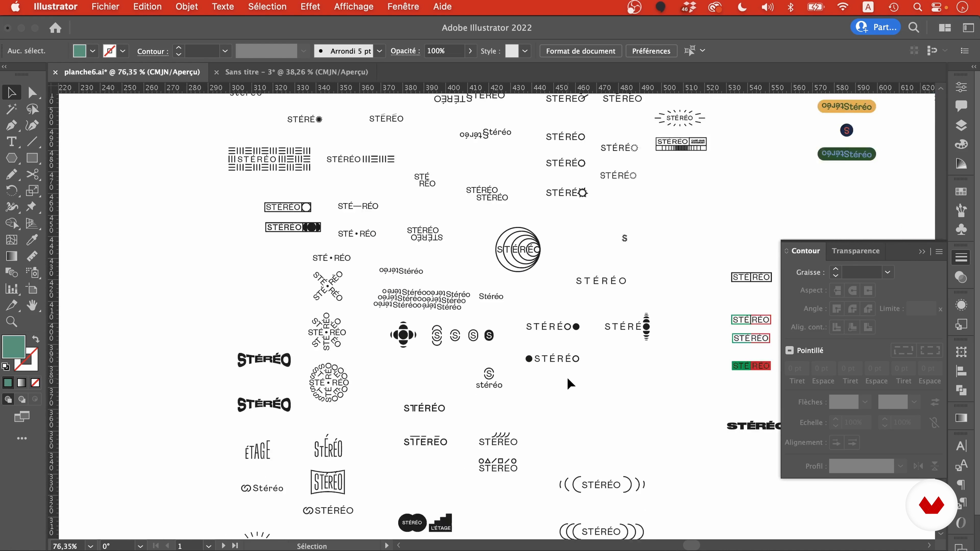Viewport: 980px width, 551px height.
Task: Select the Gradient tool
Action: 11,256
